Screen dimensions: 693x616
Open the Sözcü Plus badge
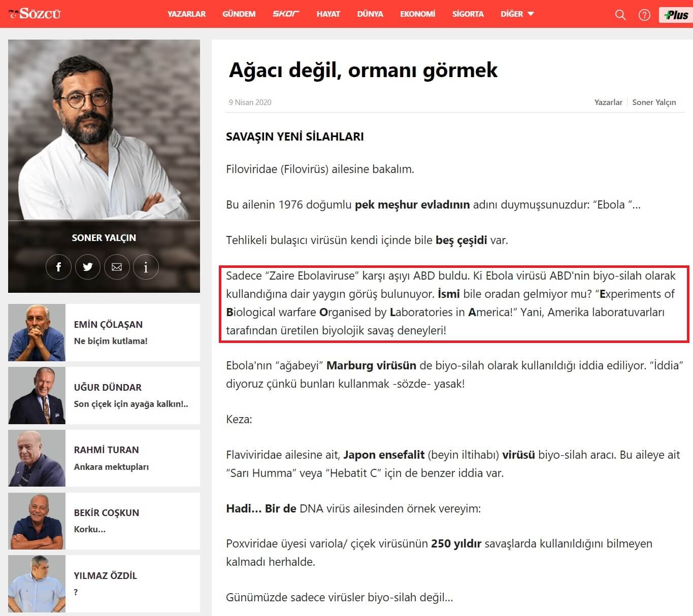(x=676, y=15)
